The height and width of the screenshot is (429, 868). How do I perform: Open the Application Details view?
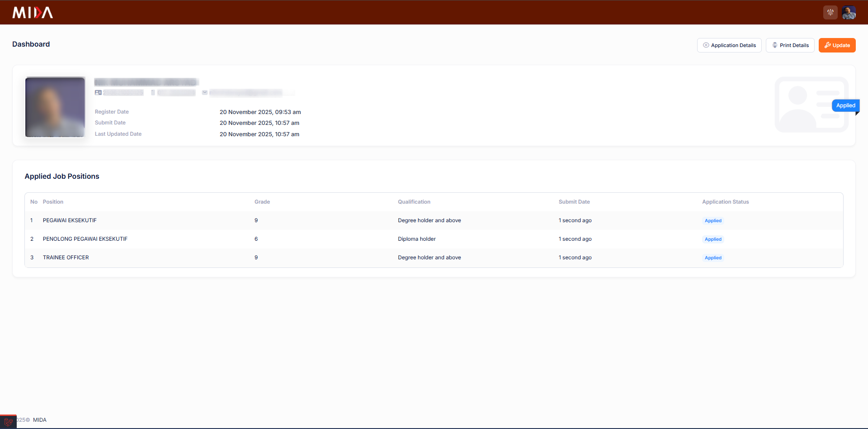click(x=729, y=45)
